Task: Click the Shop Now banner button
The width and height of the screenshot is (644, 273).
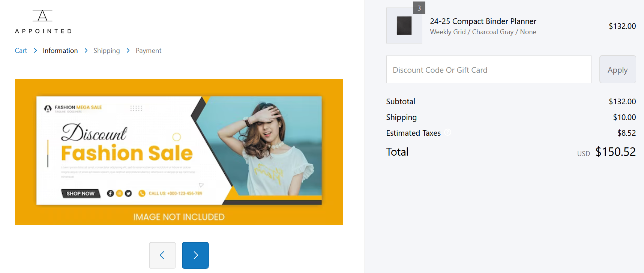Action: click(x=81, y=193)
